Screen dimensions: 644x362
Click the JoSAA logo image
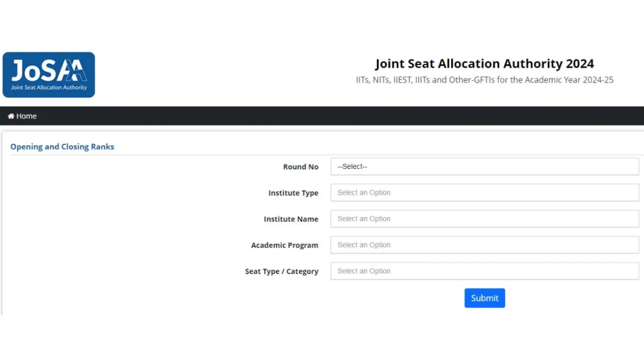(x=49, y=75)
